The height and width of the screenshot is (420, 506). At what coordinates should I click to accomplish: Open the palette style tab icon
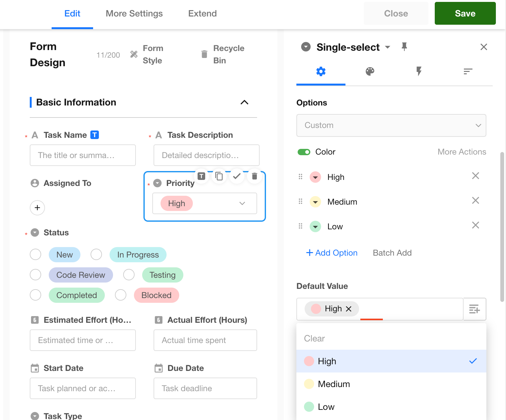(370, 72)
